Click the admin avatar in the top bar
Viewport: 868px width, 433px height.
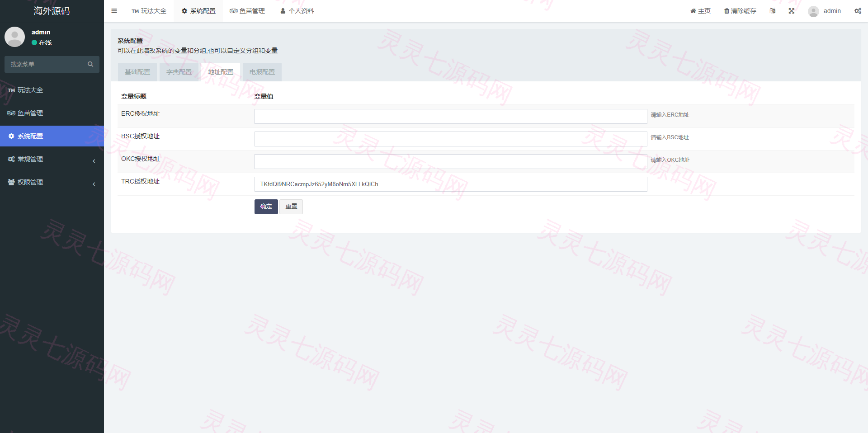(x=813, y=11)
